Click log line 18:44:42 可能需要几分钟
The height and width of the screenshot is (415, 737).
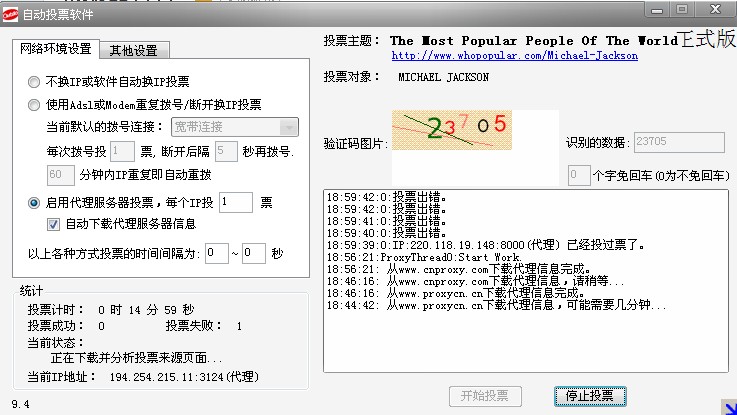(496, 305)
